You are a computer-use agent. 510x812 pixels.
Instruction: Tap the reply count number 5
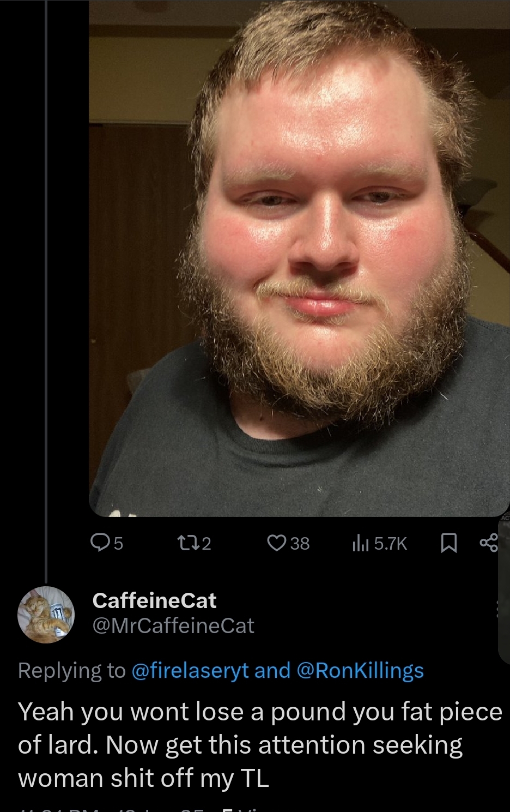point(118,543)
